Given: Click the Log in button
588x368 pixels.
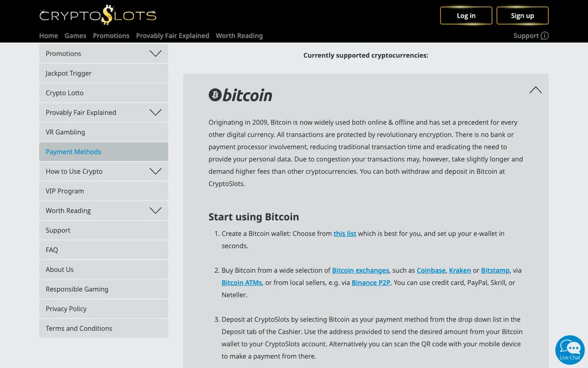Looking at the screenshot, I should [466, 16].
